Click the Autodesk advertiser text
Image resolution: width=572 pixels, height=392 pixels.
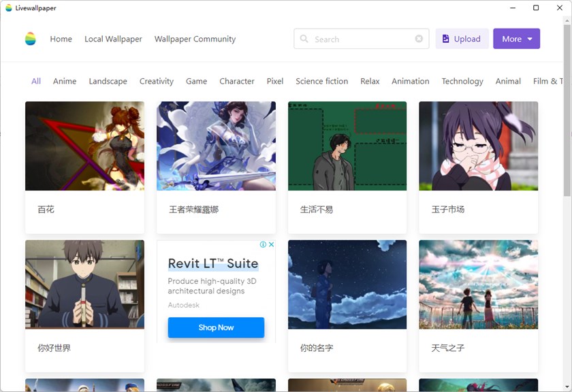click(x=183, y=305)
